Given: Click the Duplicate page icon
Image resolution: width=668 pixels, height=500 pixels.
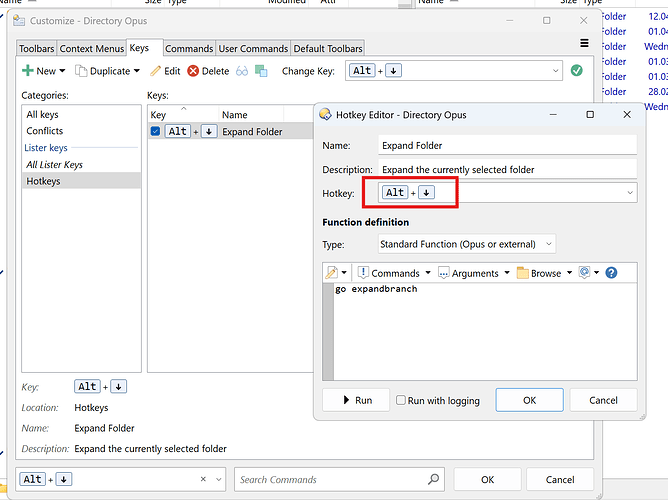Looking at the screenshot, I should pos(81,71).
